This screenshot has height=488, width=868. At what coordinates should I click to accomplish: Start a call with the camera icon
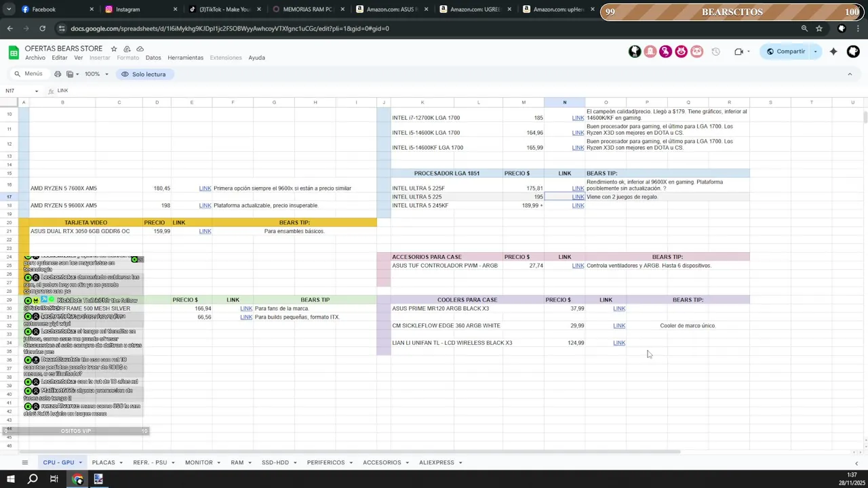[x=738, y=52]
